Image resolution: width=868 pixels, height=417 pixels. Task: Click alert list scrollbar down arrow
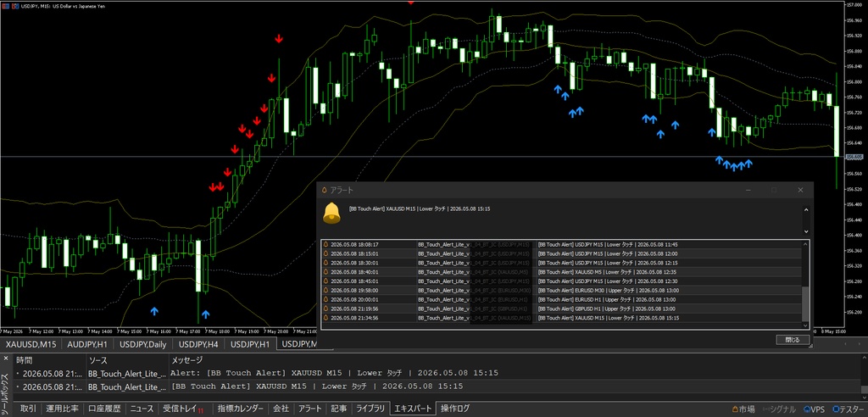click(x=805, y=325)
